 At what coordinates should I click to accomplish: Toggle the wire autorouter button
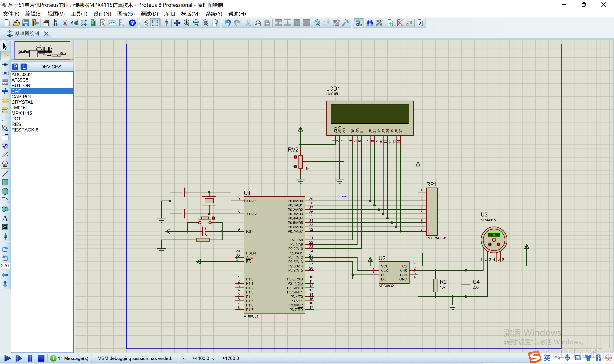click(x=359, y=23)
